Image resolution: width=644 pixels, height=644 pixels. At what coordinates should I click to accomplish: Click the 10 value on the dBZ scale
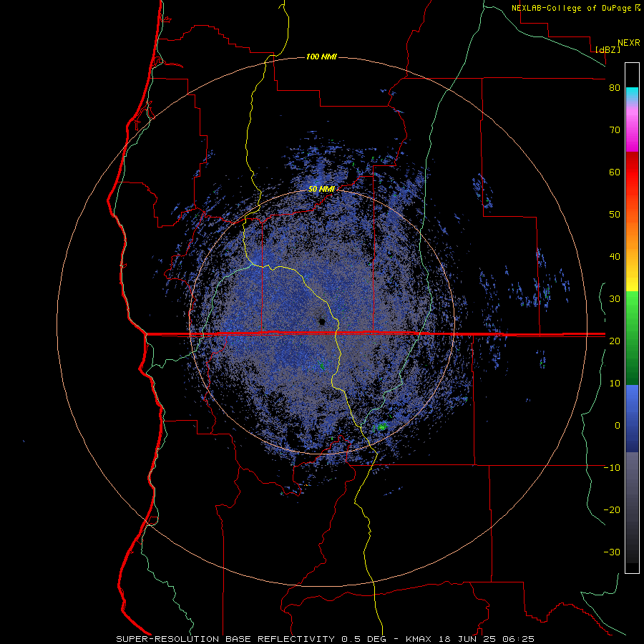tap(615, 384)
